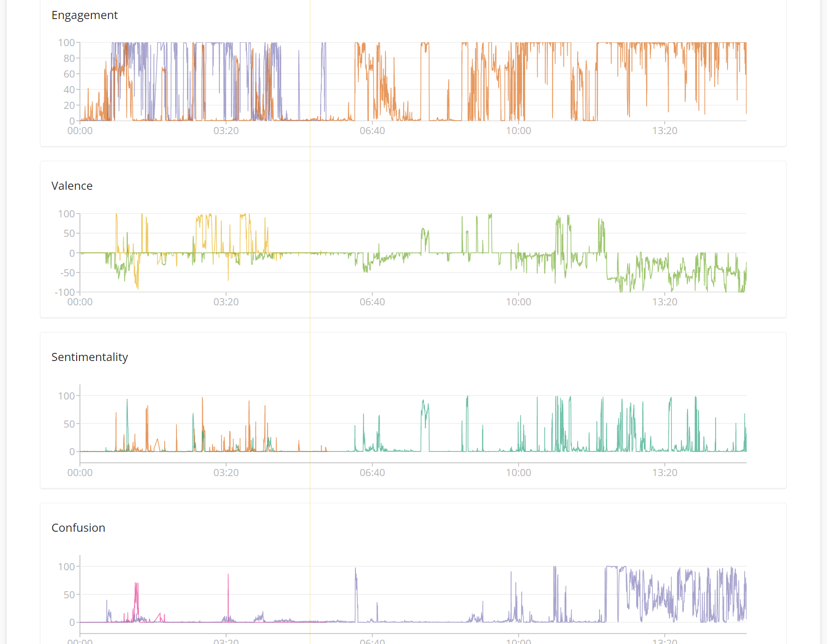Click 03:20 on the Sentimentality time axis

226,473
